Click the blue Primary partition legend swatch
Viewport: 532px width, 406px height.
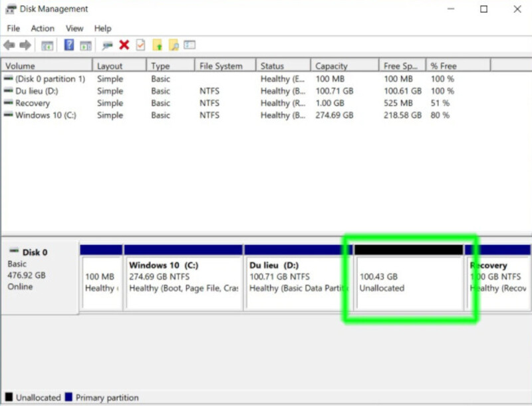tap(68, 397)
